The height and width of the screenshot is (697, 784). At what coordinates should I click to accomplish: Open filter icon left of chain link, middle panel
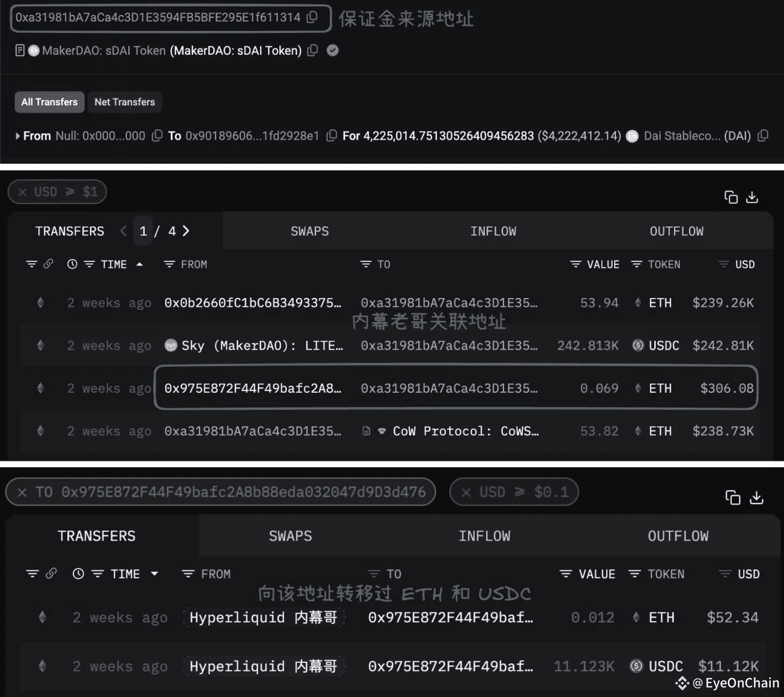tap(32, 264)
